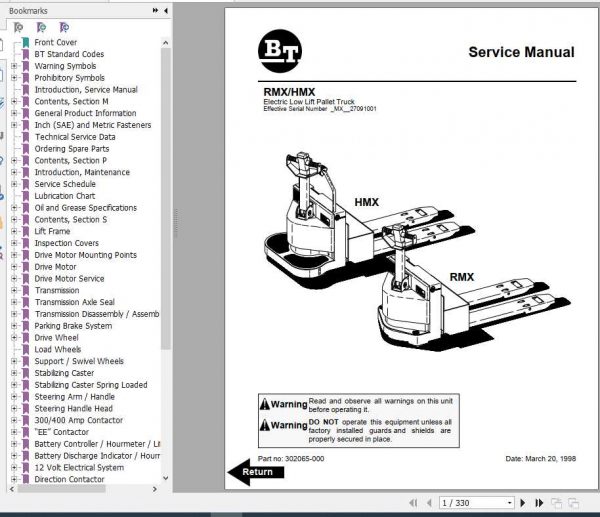Jump to the last page
The width and height of the screenshot is (600, 517).
539,503
